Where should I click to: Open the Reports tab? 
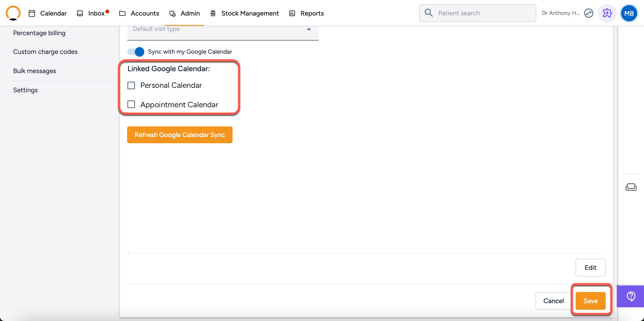coord(306,13)
